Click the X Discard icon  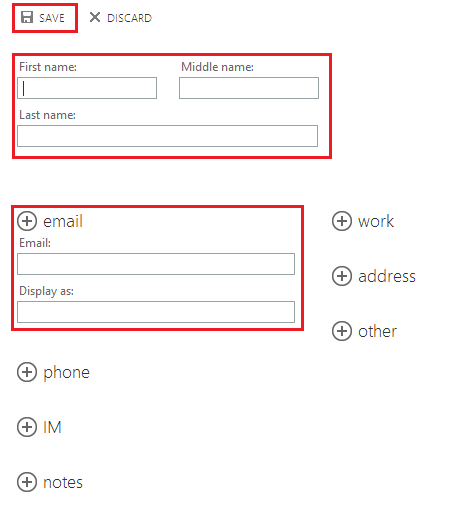click(x=95, y=17)
